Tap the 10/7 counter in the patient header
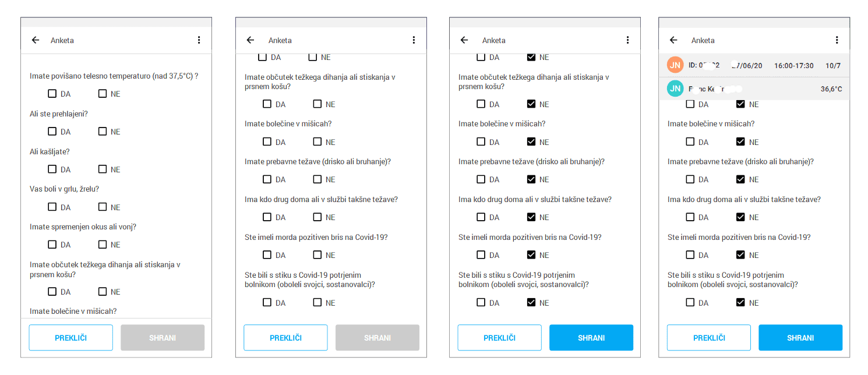 coord(833,66)
